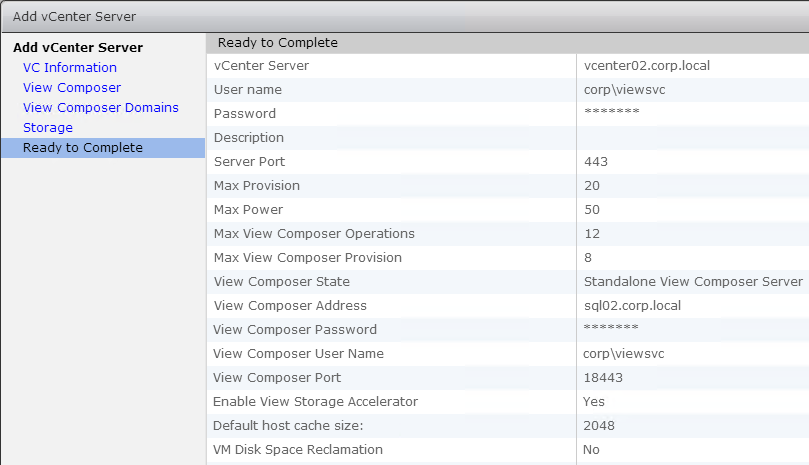Click the View Composer Address label

pyautogui.click(x=290, y=306)
